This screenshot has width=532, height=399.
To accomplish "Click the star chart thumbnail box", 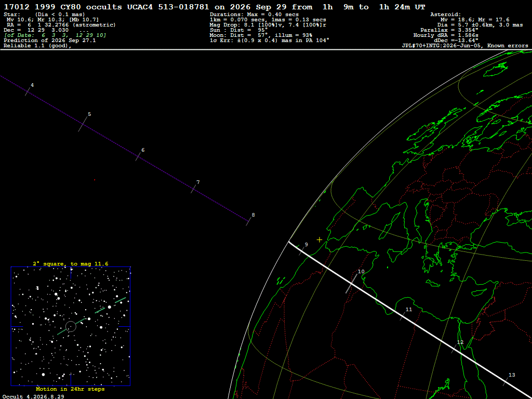I will [x=71, y=326].
